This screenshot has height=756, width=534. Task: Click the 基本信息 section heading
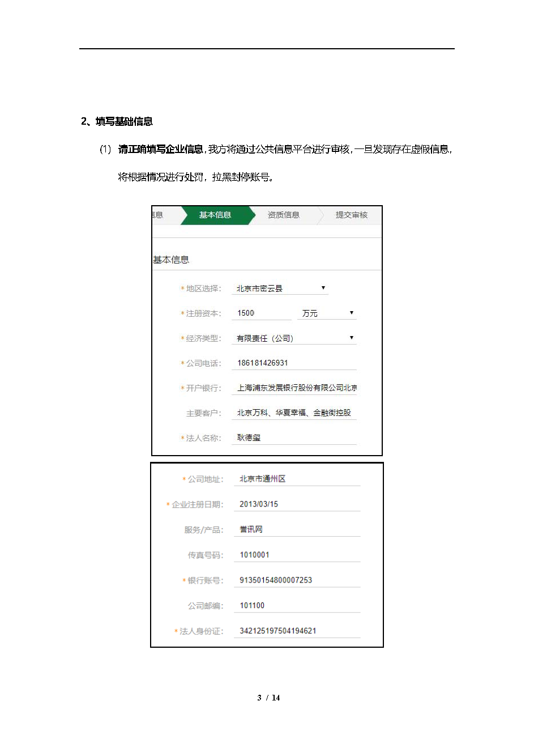(x=170, y=260)
